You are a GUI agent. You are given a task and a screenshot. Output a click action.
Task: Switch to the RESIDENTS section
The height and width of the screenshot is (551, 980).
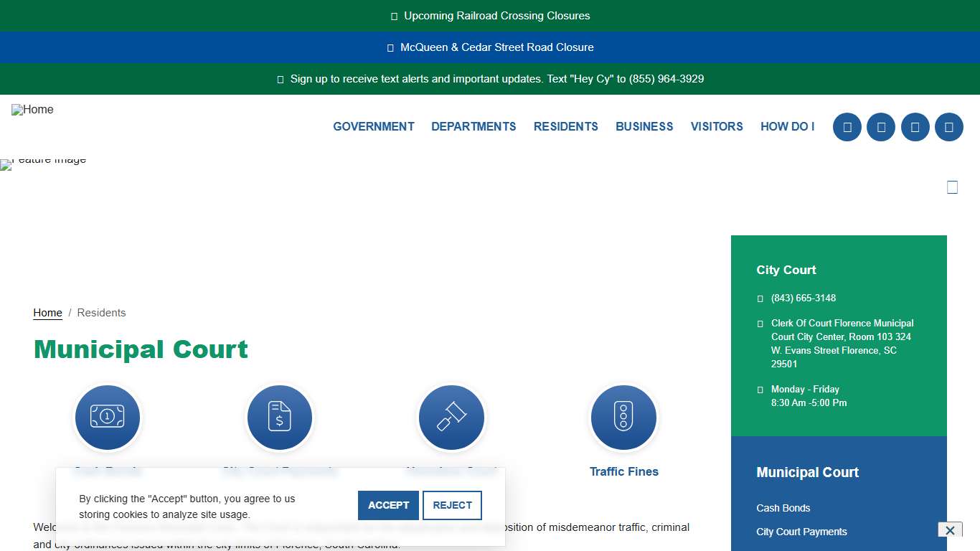(566, 126)
